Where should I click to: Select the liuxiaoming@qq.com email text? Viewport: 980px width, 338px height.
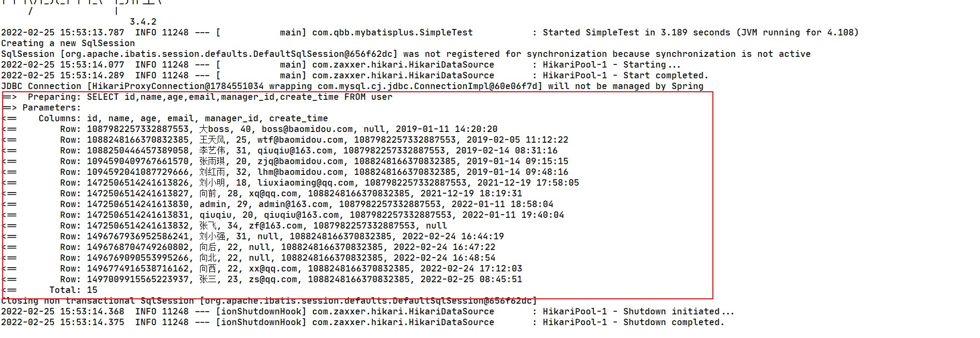pos(306,183)
